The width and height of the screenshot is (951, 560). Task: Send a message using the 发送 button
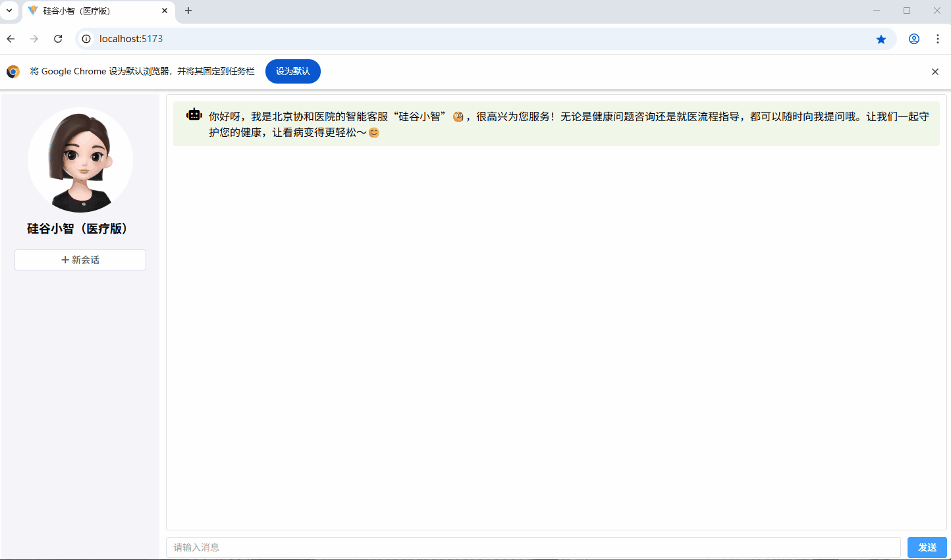point(927,547)
